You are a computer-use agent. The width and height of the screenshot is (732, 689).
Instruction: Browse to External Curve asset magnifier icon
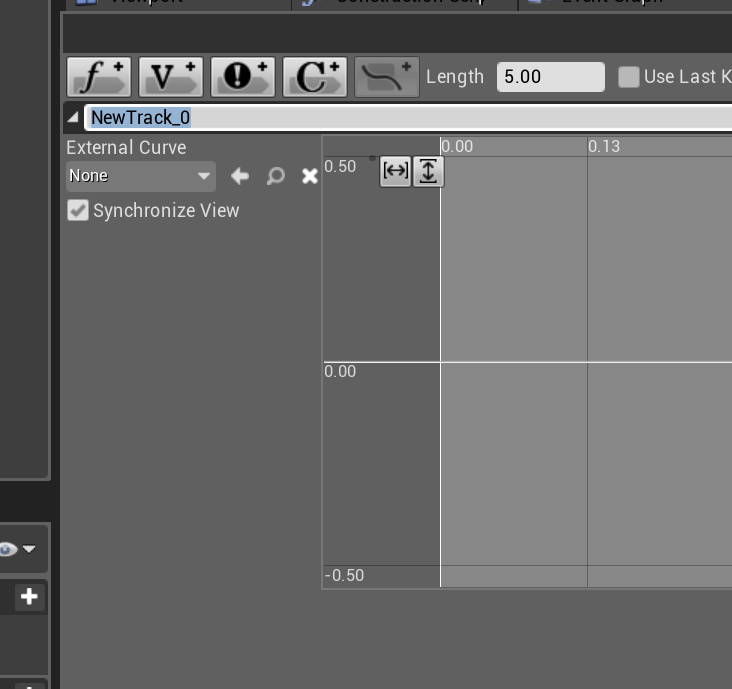275,176
